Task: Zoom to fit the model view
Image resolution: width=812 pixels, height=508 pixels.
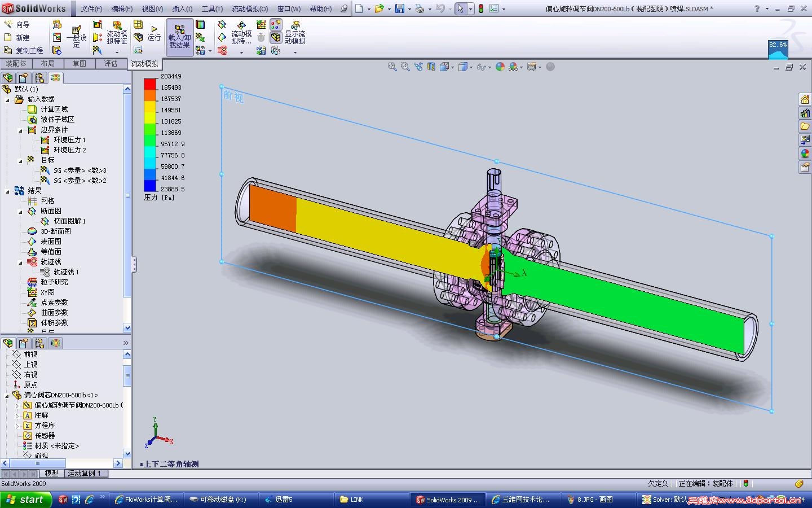Action: click(392, 67)
